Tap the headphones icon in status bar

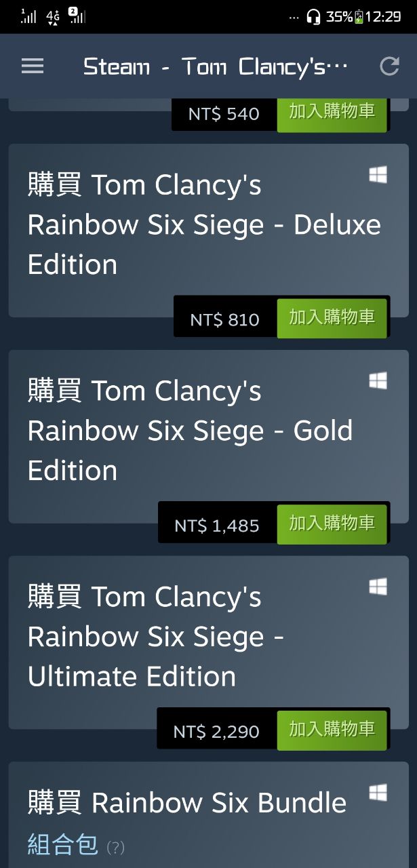click(313, 17)
